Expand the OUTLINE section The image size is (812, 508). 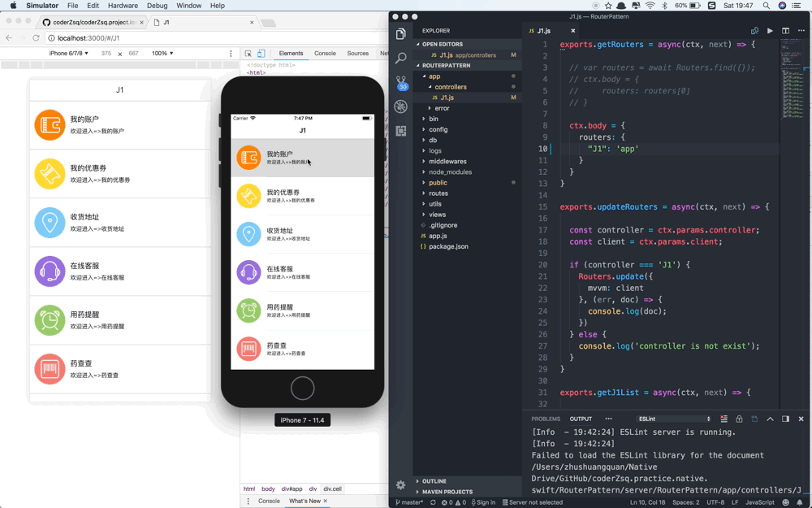(x=468, y=481)
